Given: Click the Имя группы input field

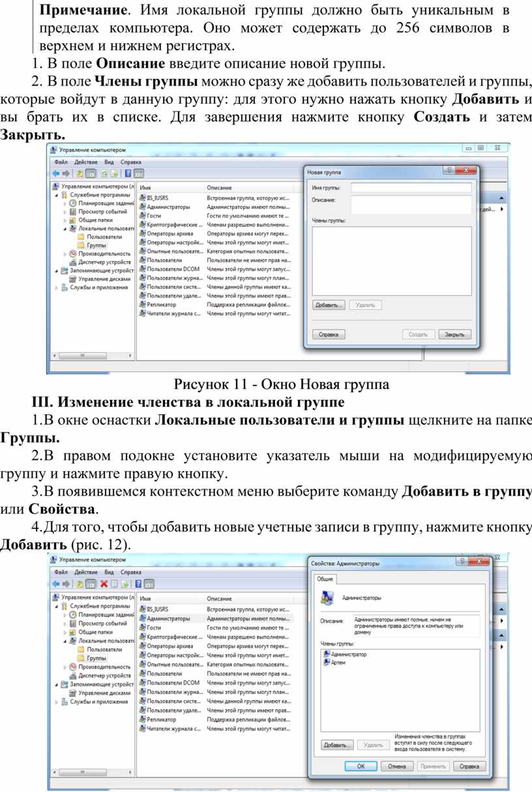Looking at the screenshot, I should point(411,188).
